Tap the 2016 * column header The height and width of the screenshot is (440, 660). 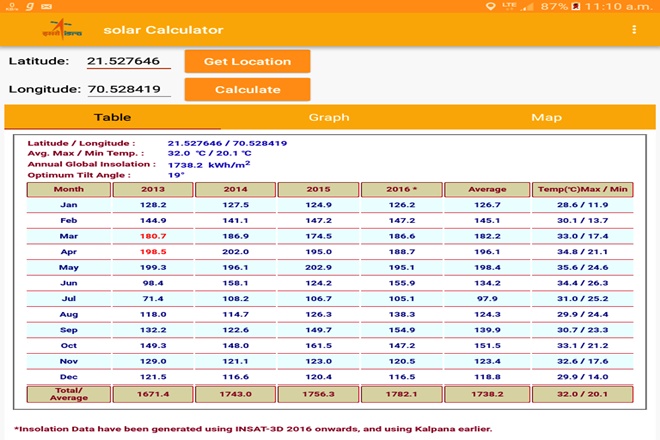[401, 189]
